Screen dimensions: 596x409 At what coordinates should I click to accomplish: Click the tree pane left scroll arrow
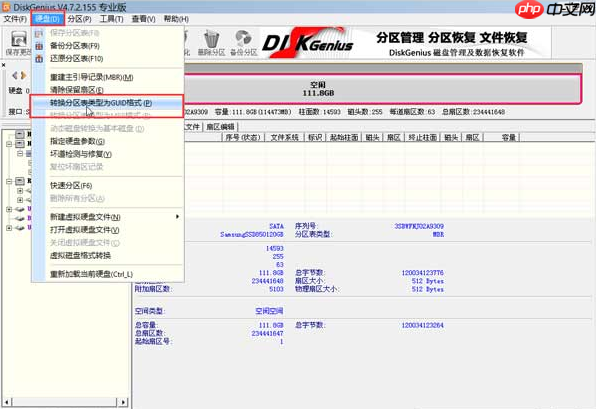(6, 402)
